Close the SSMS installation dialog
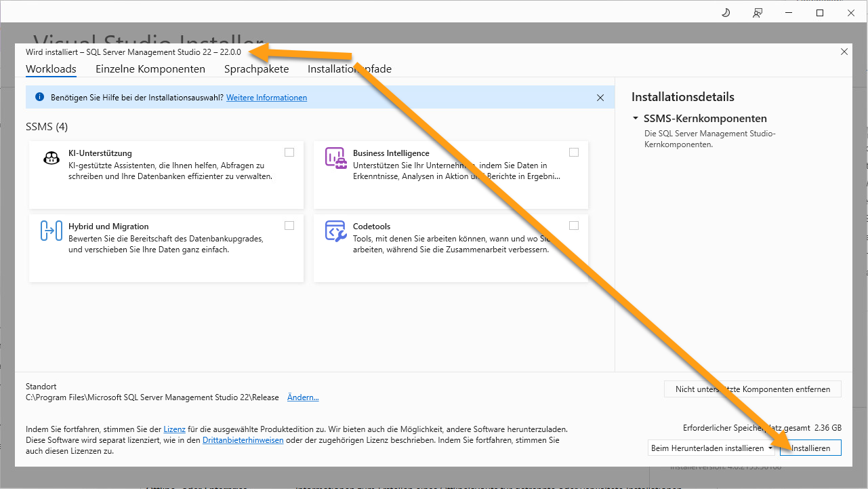Viewport: 868px width, 489px height. (x=844, y=52)
